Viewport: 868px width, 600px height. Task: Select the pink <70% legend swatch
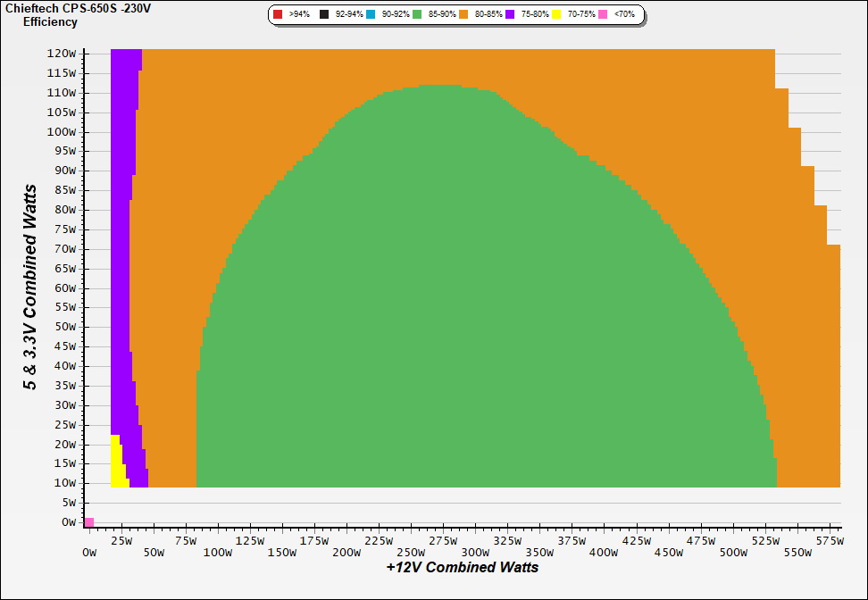click(x=603, y=15)
